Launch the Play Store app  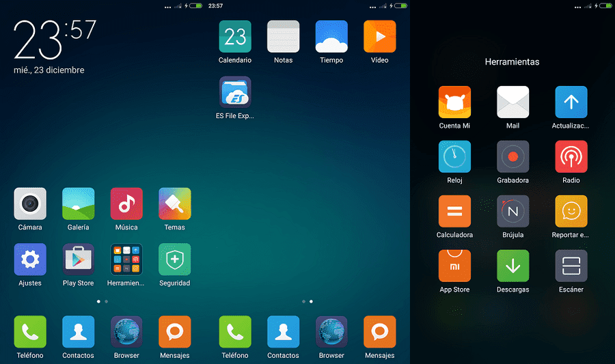click(78, 260)
